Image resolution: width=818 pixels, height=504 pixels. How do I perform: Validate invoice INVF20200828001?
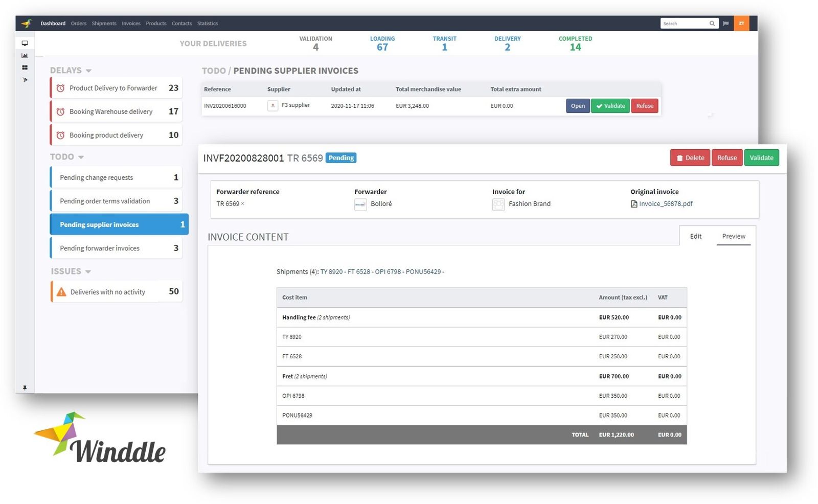click(x=761, y=157)
